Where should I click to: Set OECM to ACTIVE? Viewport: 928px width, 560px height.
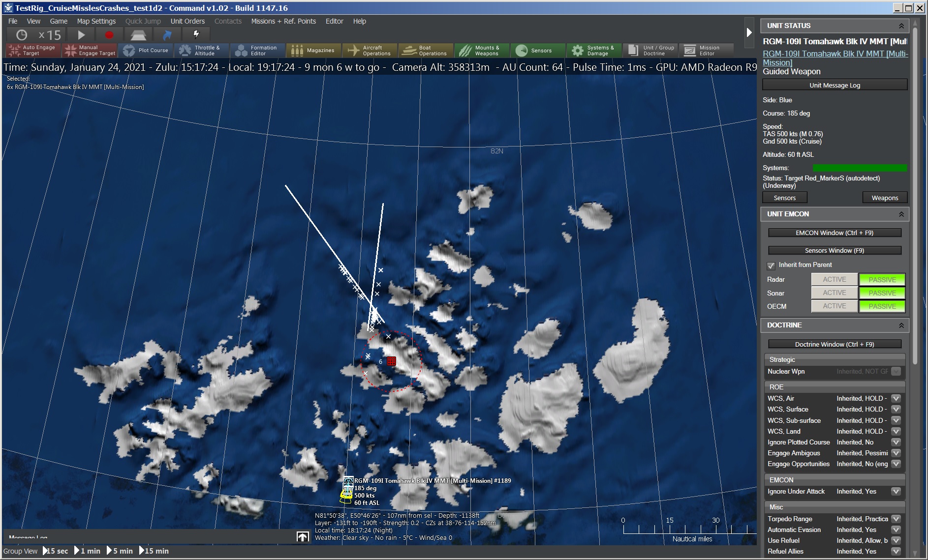[x=834, y=306]
